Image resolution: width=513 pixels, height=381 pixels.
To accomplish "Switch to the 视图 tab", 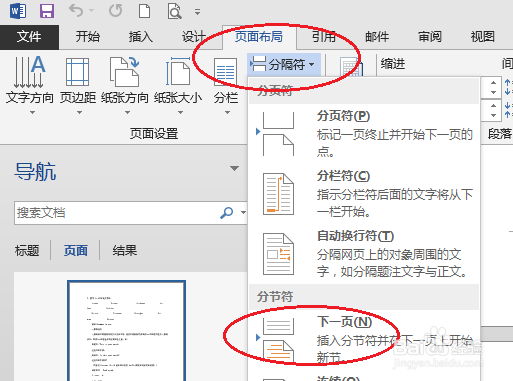I will coord(482,37).
